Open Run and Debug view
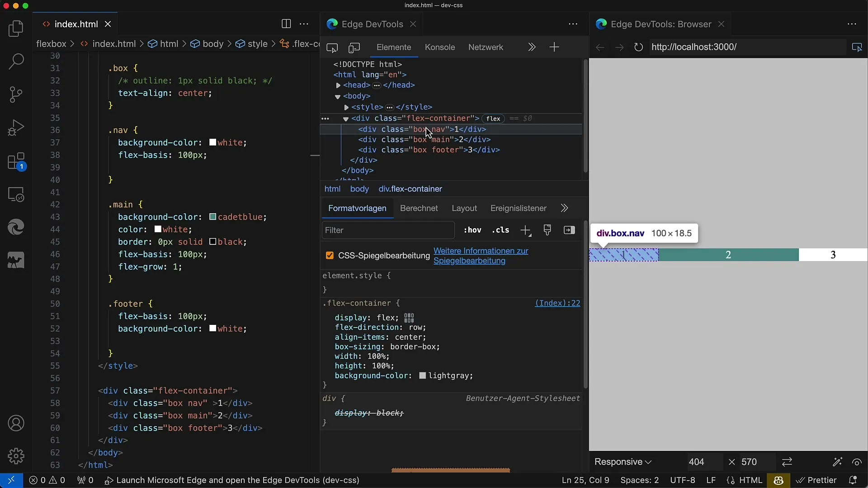The width and height of the screenshot is (868, 488). point(16,128)
